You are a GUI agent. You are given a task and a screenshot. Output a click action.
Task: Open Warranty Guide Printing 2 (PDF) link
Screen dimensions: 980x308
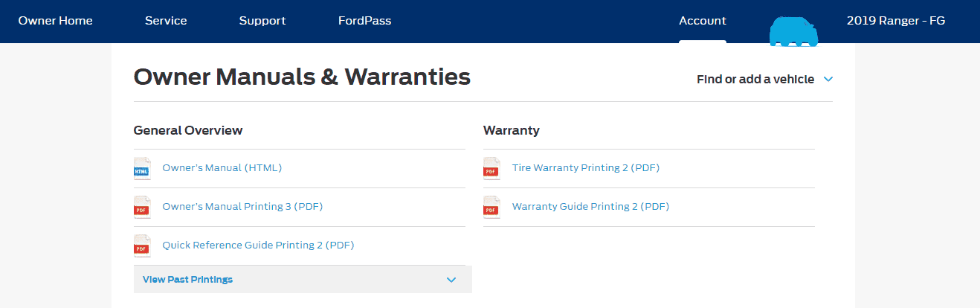pos(590,207)
